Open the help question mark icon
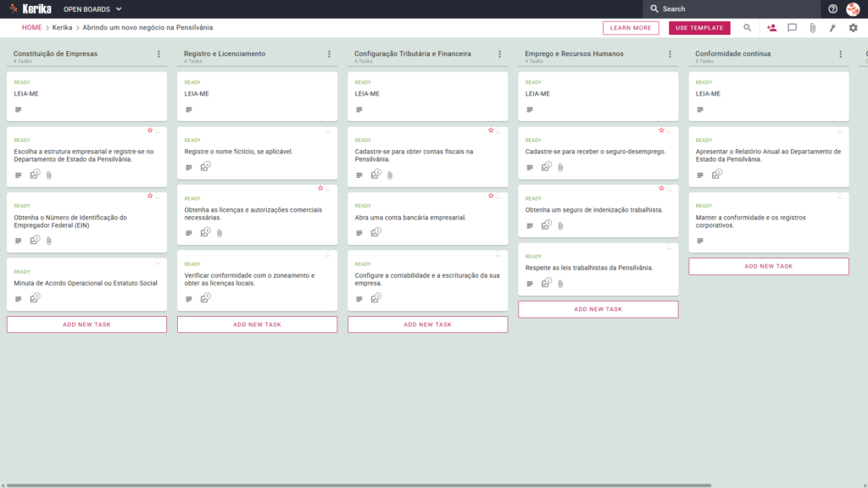This screenshot has height=488, width=868. coord(832,8)
